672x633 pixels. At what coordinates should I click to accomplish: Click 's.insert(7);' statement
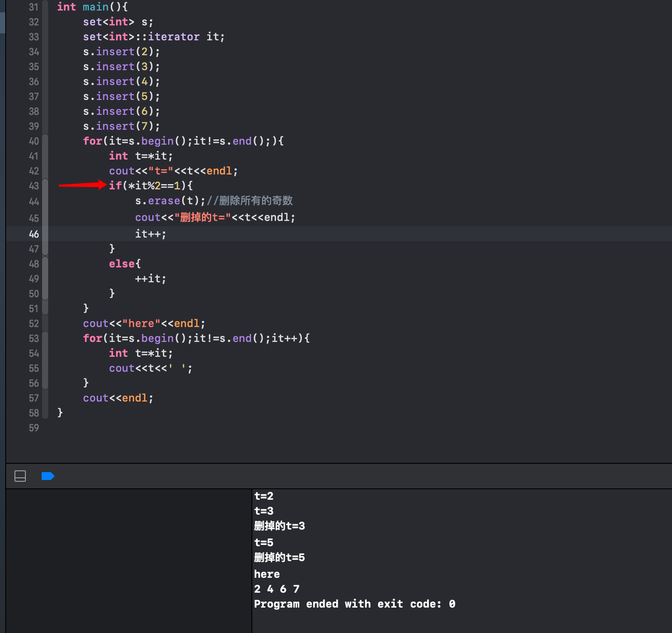pyautogui.click(x=121, y=126)
